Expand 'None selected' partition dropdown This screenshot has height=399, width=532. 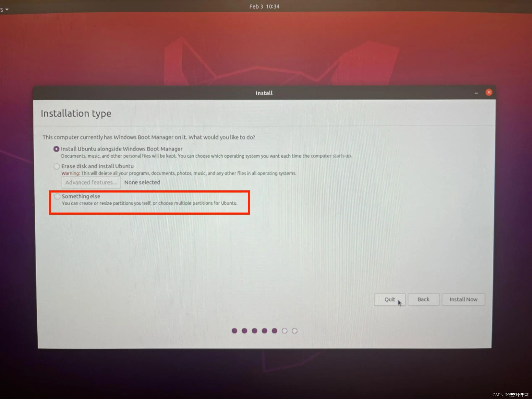(x=142, y=182)
